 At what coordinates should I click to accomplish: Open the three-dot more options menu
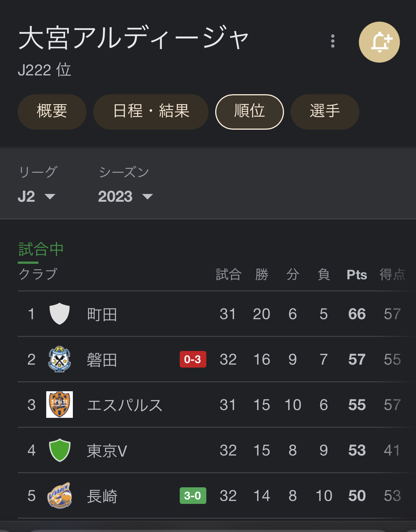point(333,41)
